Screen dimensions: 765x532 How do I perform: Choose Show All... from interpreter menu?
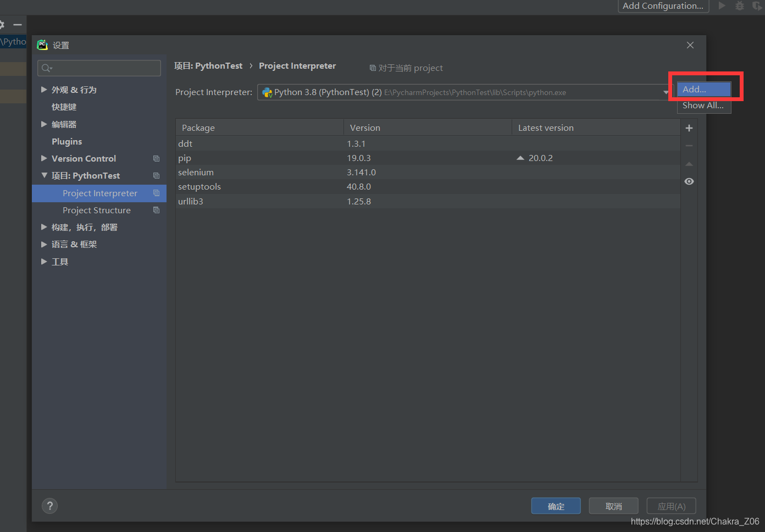tap(704, 105)
